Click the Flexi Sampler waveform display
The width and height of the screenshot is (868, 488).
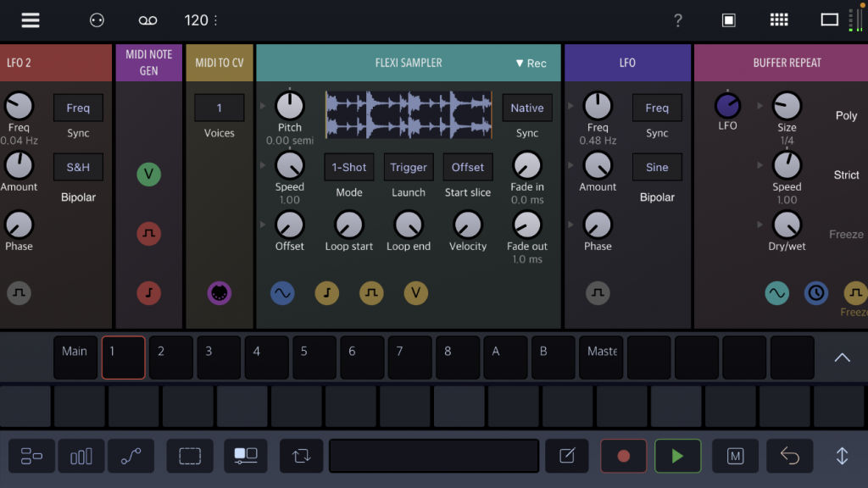409,115
